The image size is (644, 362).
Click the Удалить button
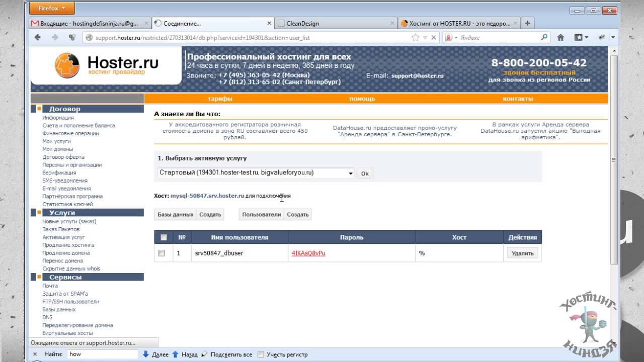point(522,253)
